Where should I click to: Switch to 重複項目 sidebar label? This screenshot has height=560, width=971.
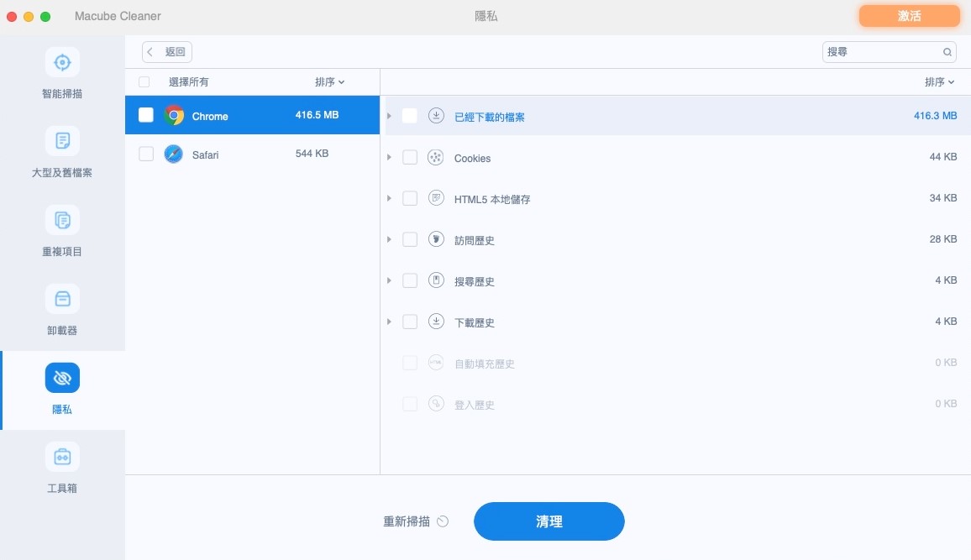pyautogui.click(x=62, y=251)
